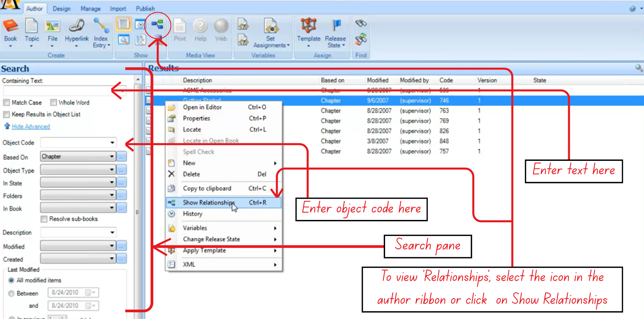Click the circled Show Relationships ribbon icon
This screenshot has height=319, width=644.
158,24
